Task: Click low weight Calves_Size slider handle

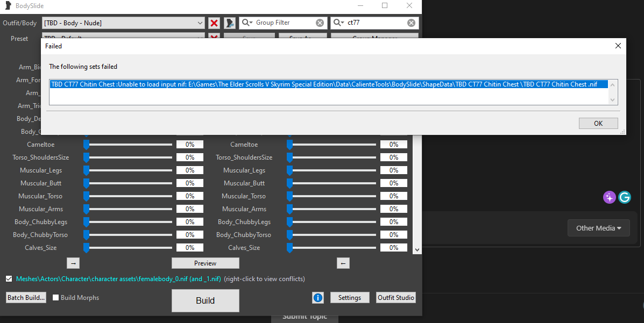Action: (x=86, y=248)
